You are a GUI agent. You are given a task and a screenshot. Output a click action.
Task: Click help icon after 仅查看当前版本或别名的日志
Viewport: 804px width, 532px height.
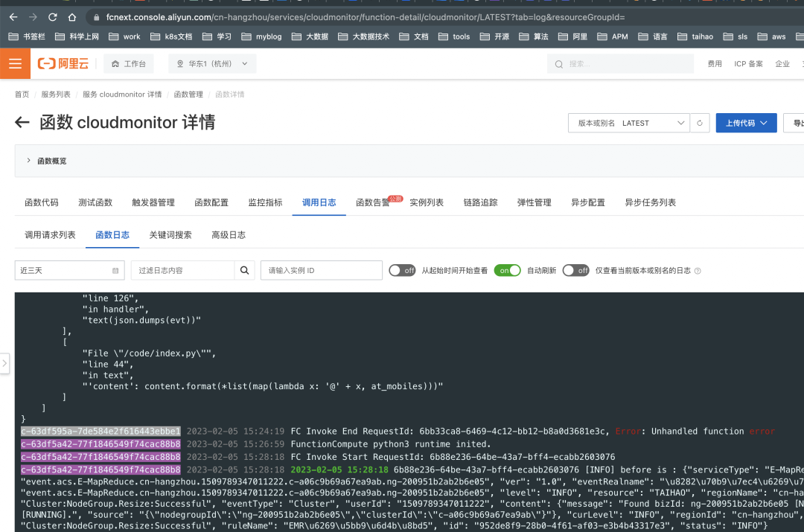click(x=698, y=271)
